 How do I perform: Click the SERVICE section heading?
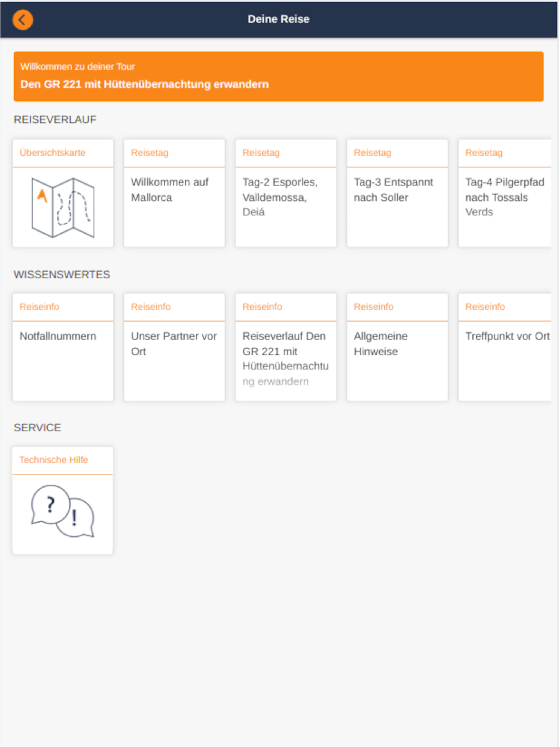(x=37, y=428)
